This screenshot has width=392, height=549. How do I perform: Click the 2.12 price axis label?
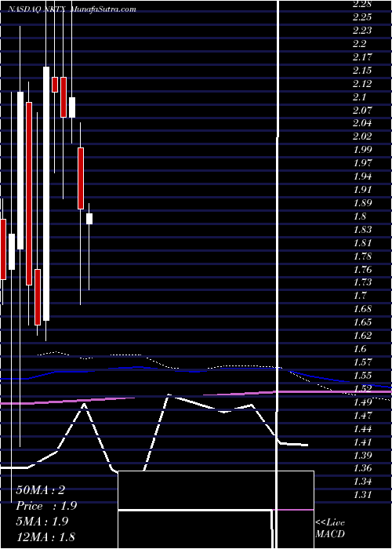click(362, 84)
